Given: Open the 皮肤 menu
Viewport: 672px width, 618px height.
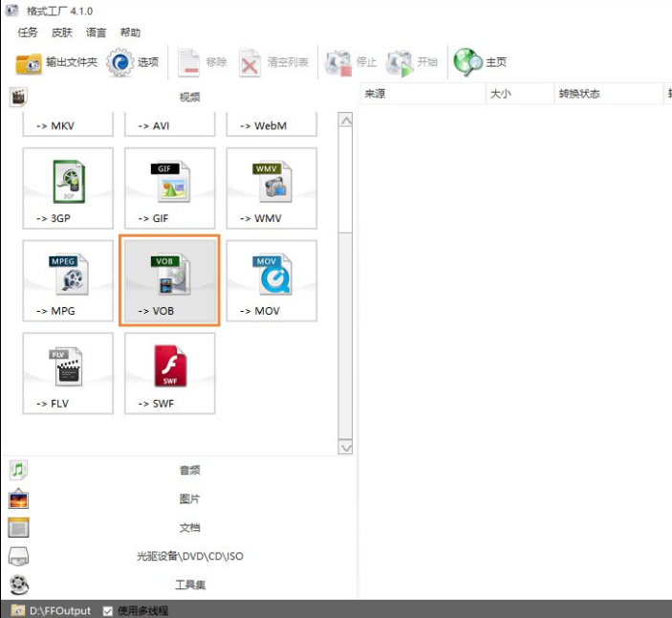Looking at the screenshot, I should [x=62, y=33].
